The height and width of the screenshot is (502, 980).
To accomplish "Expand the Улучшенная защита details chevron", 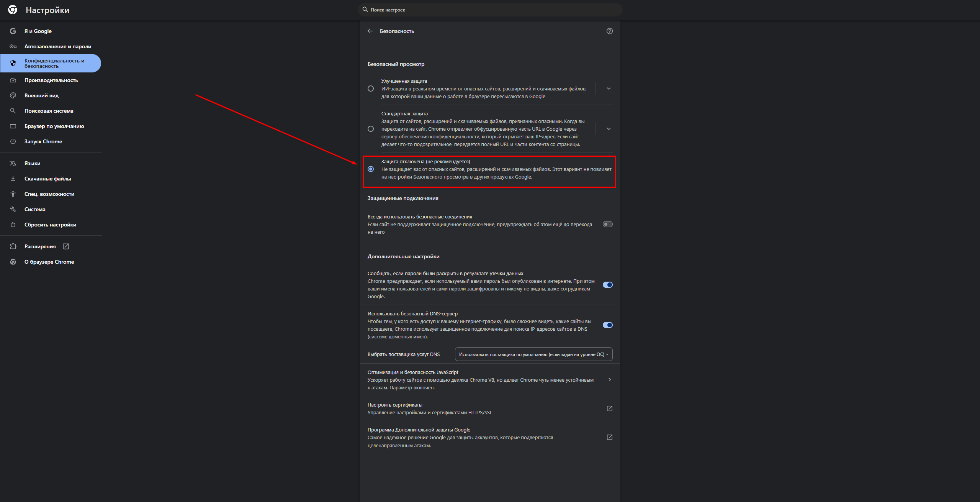I will pyautogui.click(x=609, y=89).
